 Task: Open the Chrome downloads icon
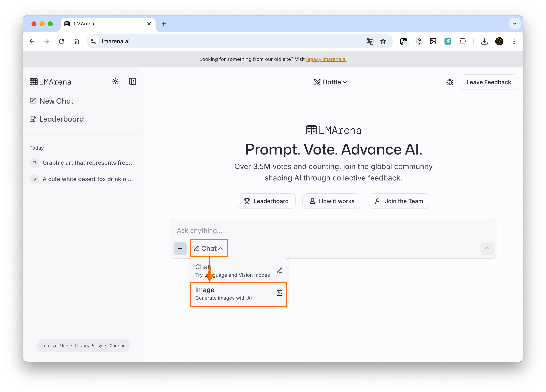click(x=484, y=41)
